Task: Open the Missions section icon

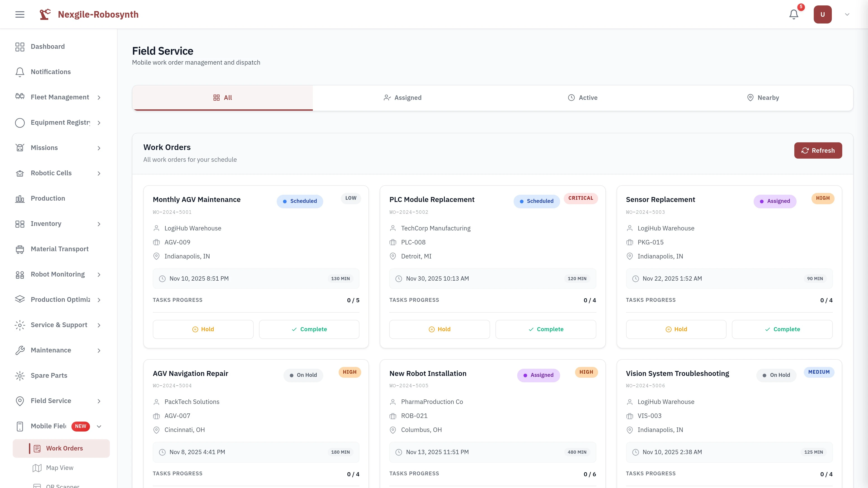Action: click(x=19, y=148)
